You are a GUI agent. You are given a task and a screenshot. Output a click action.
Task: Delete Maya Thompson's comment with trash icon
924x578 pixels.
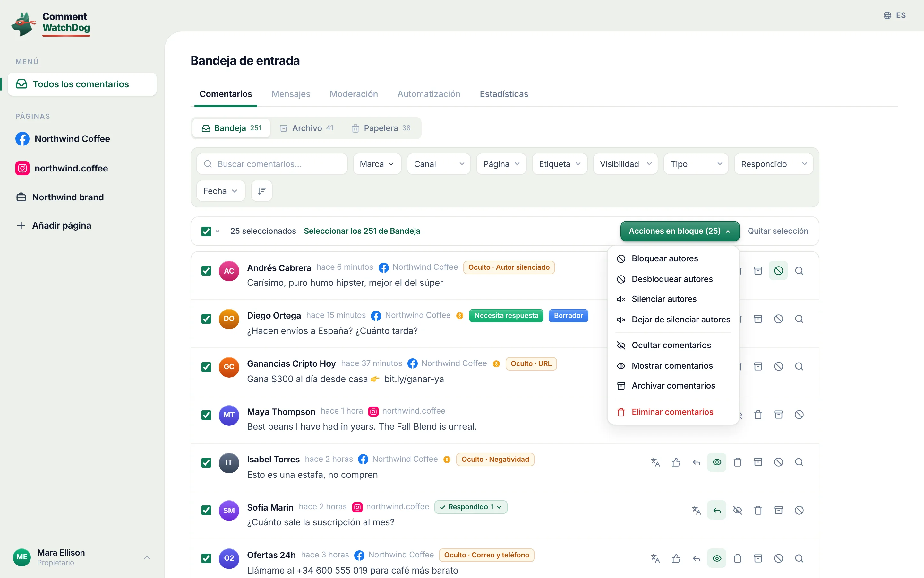758,415
